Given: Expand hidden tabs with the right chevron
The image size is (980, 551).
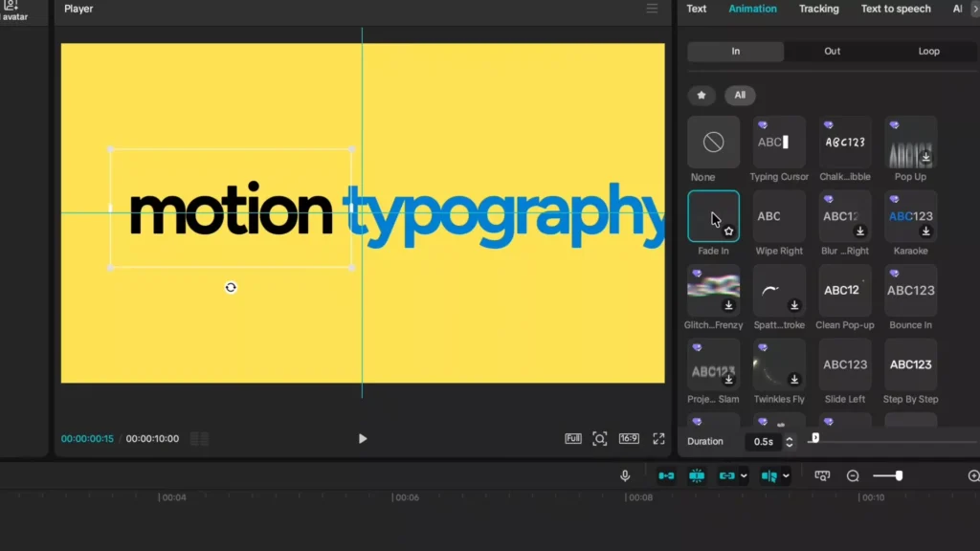Looking at the screenshot, I should [974, 9].
